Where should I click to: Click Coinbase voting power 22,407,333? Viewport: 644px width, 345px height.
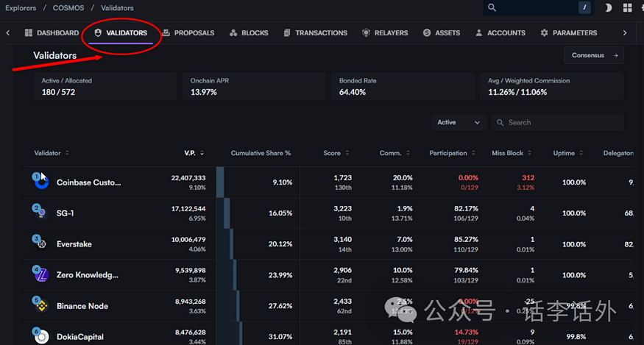click(188, 178)
